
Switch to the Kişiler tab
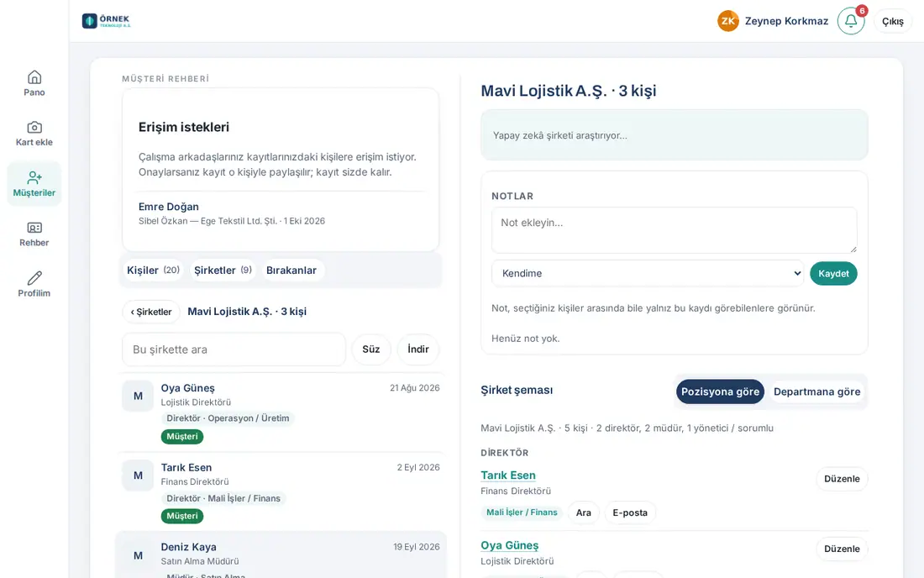pyautogui.click(x=153, y=271)
